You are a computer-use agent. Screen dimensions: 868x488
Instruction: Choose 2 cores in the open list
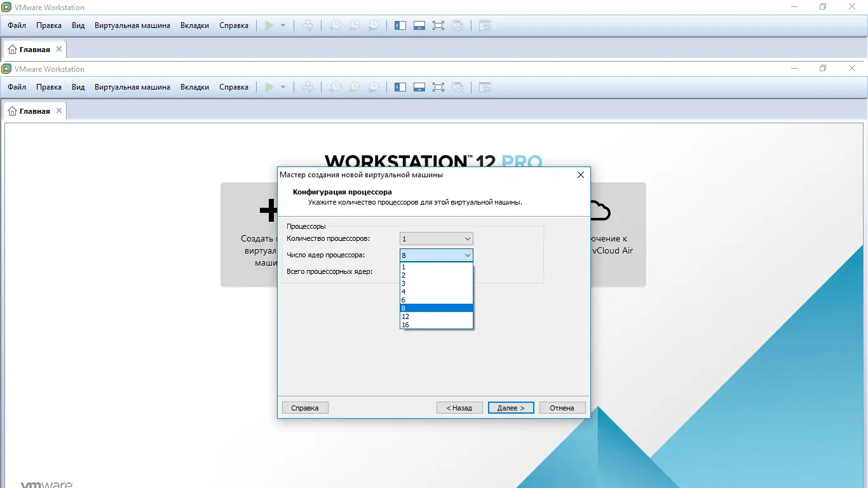[437, 275]
